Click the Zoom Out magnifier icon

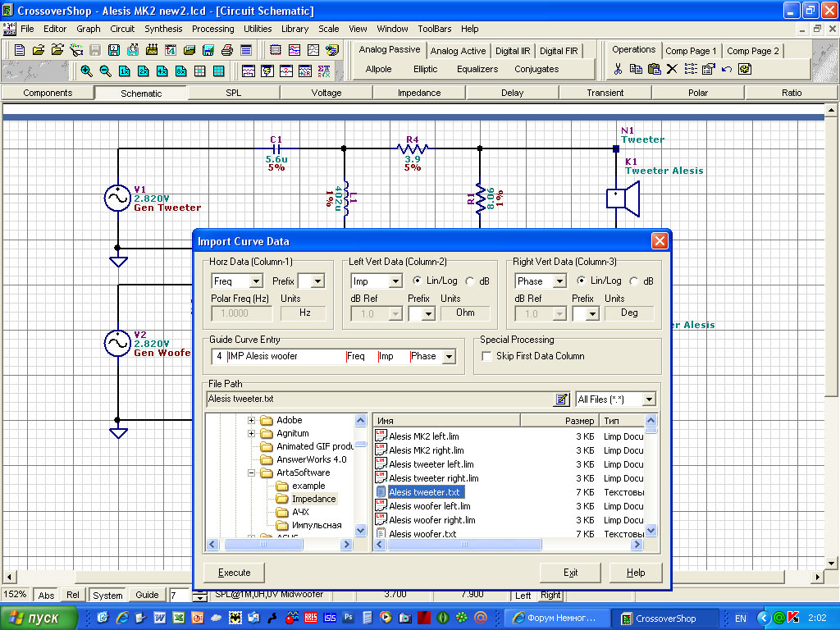point(106,71)
